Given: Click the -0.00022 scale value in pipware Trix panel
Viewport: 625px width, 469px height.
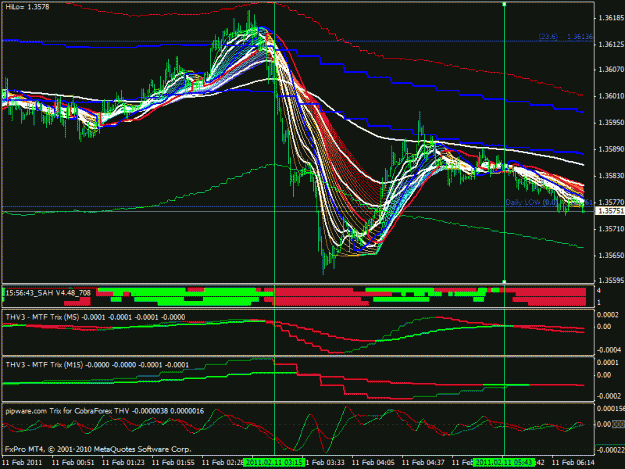Looking at the screenshot, I should click(610, 449).
